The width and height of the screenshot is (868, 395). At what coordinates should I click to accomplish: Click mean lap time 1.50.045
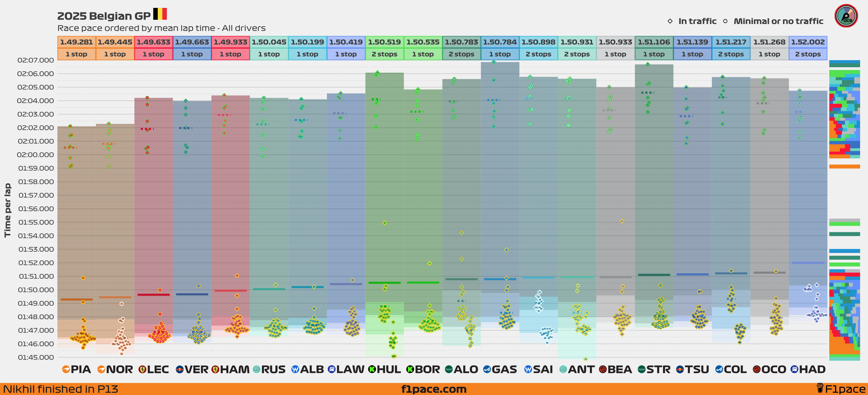[x=269, y=42]
